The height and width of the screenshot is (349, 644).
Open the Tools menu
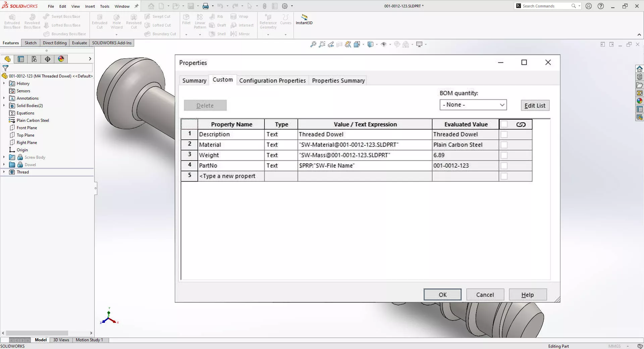pos(105,6)
